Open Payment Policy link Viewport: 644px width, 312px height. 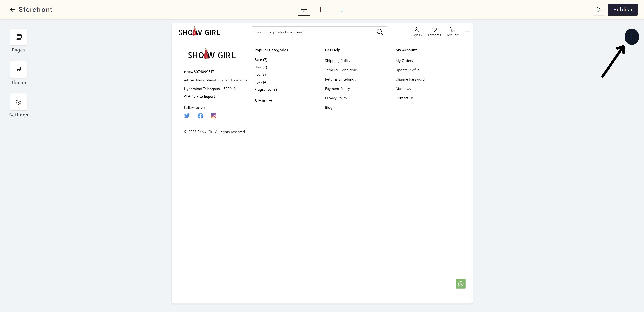tap(337, 89)
